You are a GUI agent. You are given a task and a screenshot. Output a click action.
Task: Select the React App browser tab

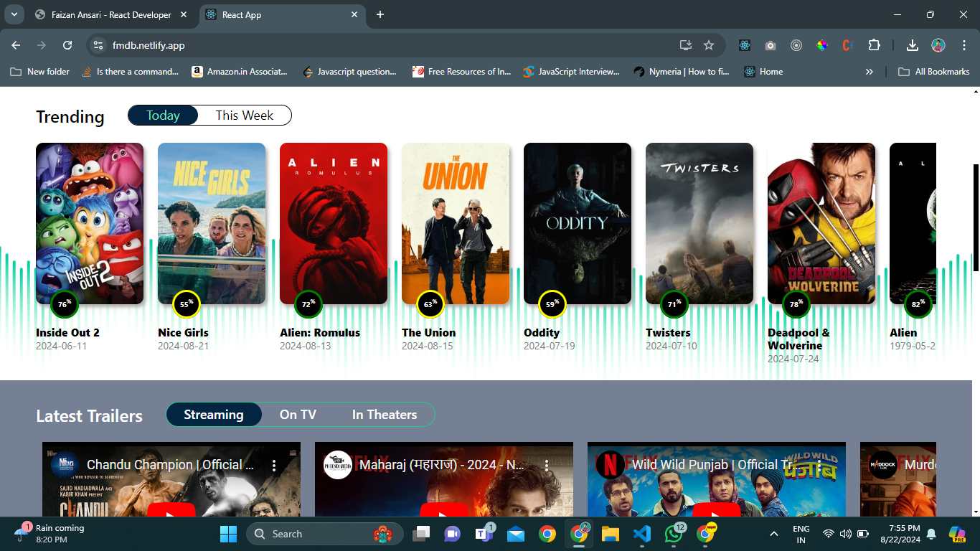281,14
